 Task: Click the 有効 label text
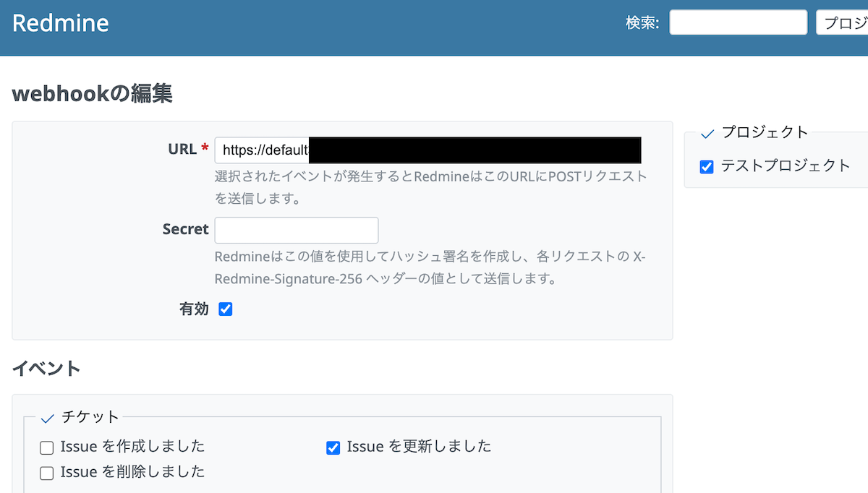194,309
